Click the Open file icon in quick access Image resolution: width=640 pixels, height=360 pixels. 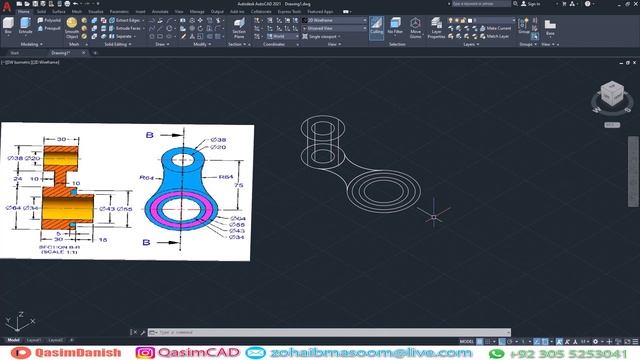click(27, 4)
